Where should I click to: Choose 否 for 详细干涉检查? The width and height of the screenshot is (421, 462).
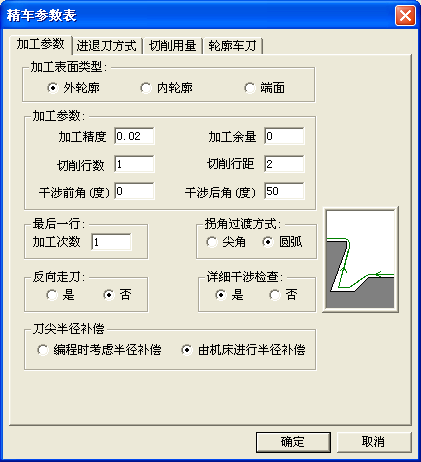283,295
